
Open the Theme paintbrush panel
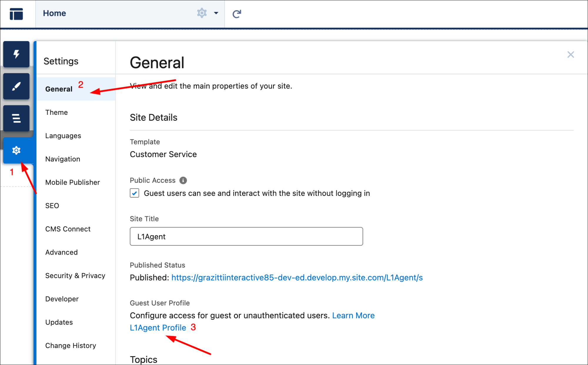coord(16,86)
